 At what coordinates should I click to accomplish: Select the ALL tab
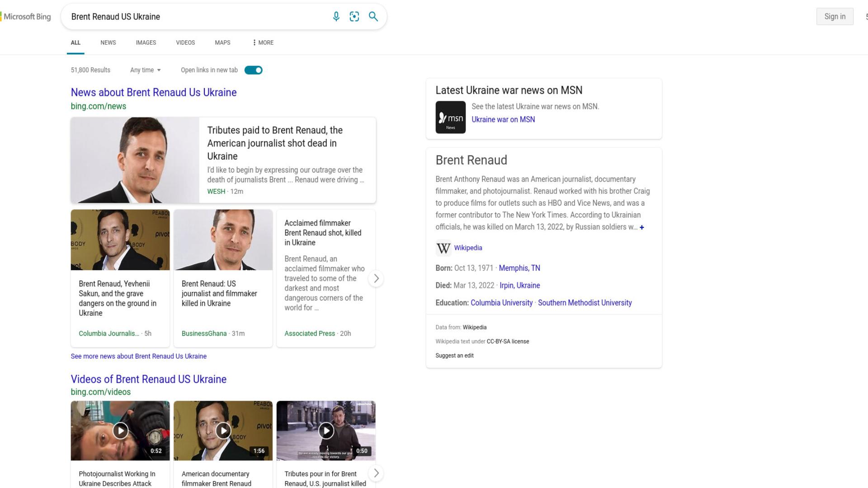75,42
